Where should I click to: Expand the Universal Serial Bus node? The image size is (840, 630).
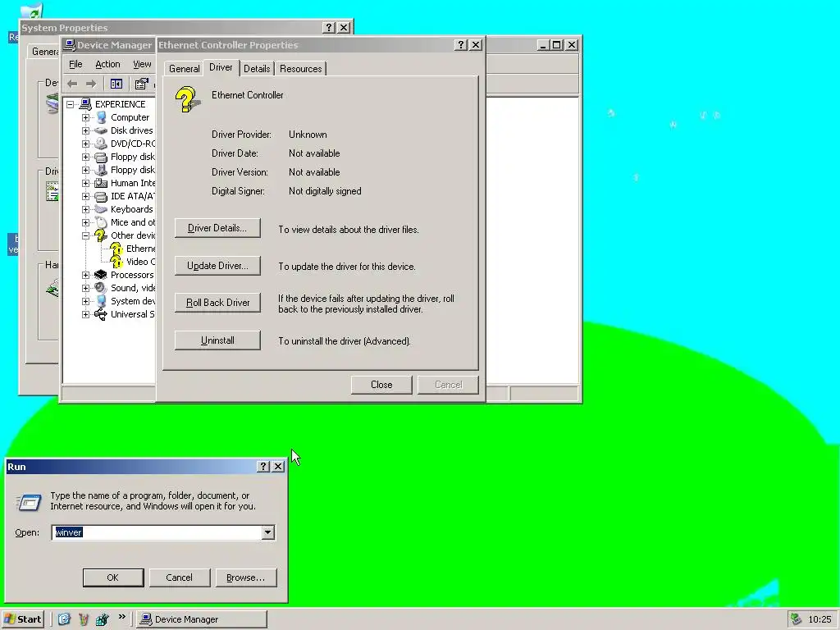coord(85,314)
